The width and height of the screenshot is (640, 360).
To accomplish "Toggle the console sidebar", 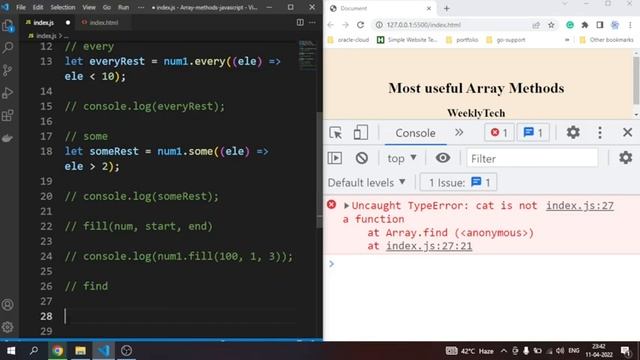I will [x=335, y=158].
